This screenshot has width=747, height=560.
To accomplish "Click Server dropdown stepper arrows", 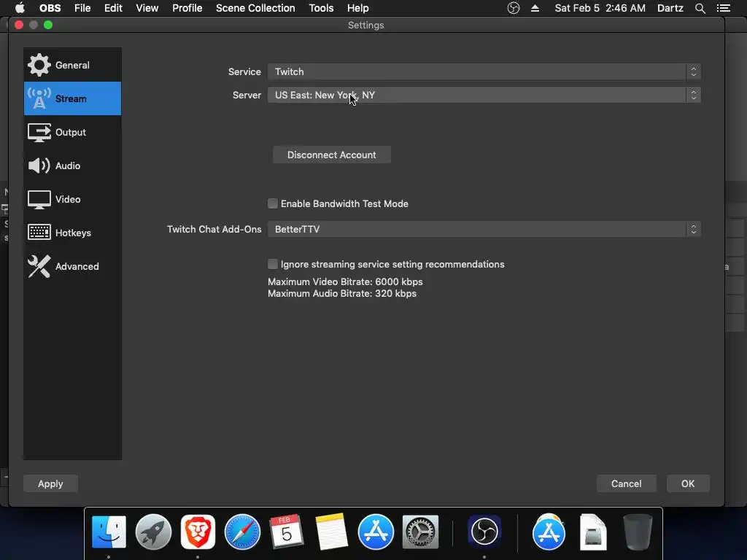I will pyautogui.click(x=694, y=96).
